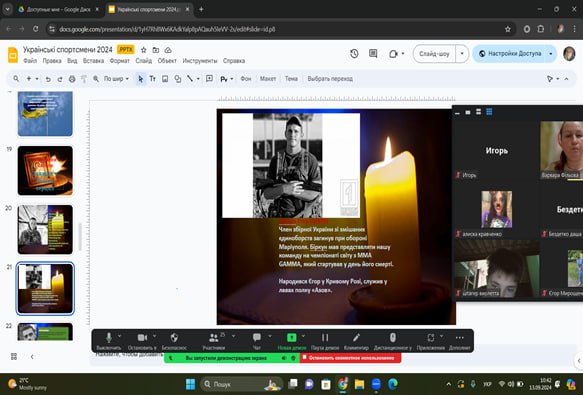Click the Фон background button
583x395 pixels.
tap(246, 79)
